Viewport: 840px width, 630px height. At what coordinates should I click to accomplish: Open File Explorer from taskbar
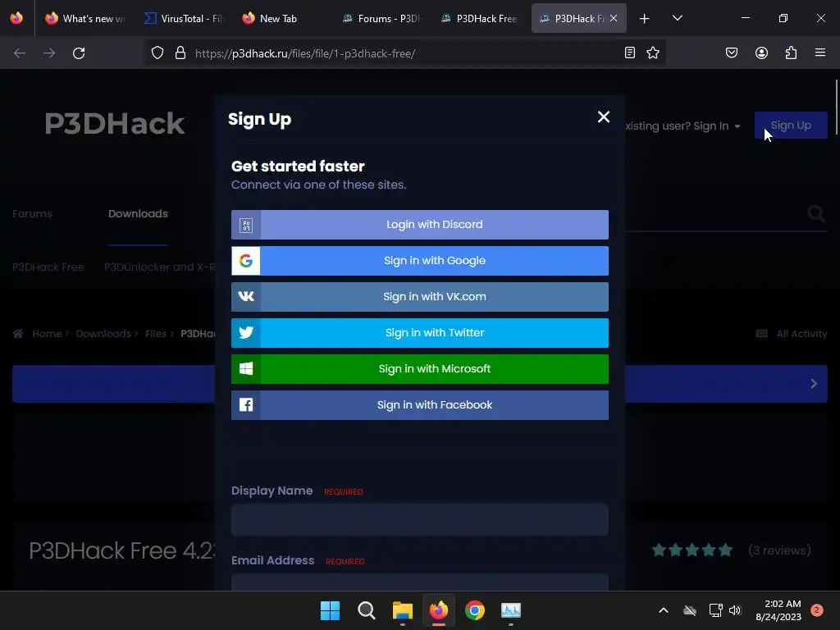pyautogui.click(x=402, y=610)
